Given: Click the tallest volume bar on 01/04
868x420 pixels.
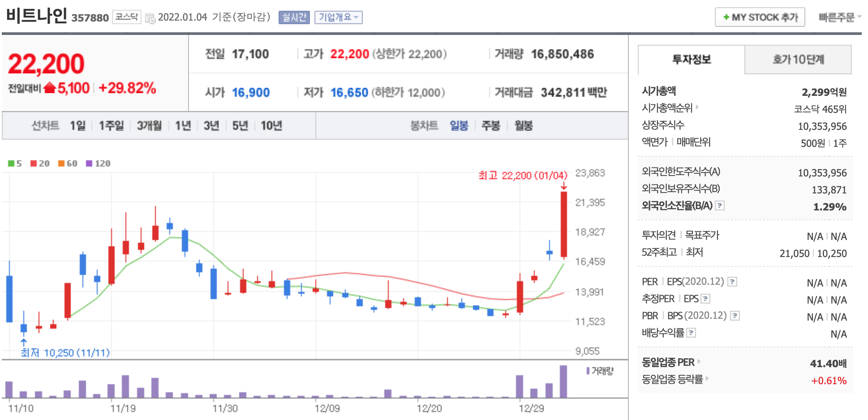Looking at the screenshot, I should [x=563, y=381].
